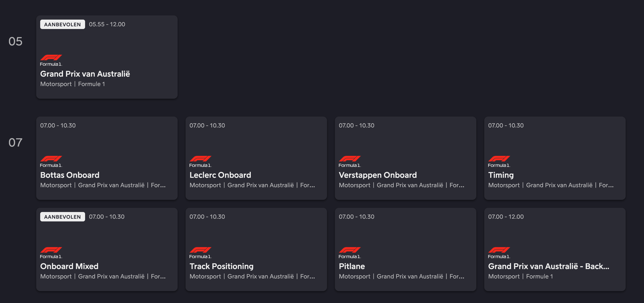This screenshot has height=303, width=644.
Task: Open the Pitlane stream title
Action: click(x=352, y=266)
